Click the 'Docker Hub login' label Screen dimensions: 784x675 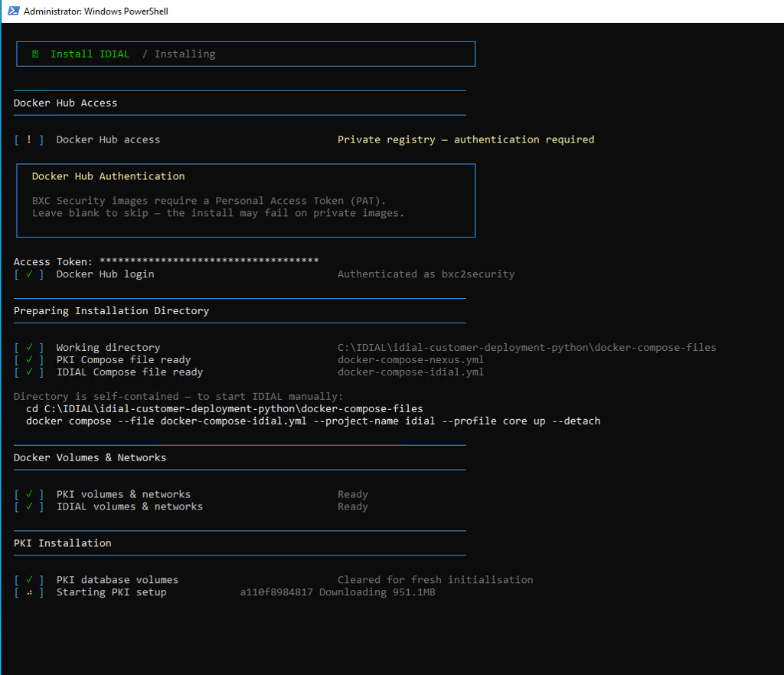pos(106,274)
